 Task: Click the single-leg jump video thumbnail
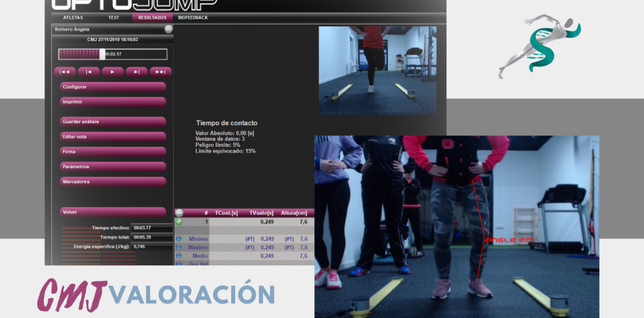pyautogui.click(x=378, y=70)
